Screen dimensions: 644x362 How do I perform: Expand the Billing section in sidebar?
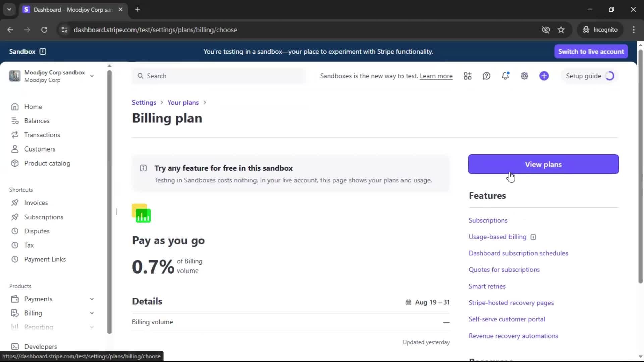pos(92,313)
